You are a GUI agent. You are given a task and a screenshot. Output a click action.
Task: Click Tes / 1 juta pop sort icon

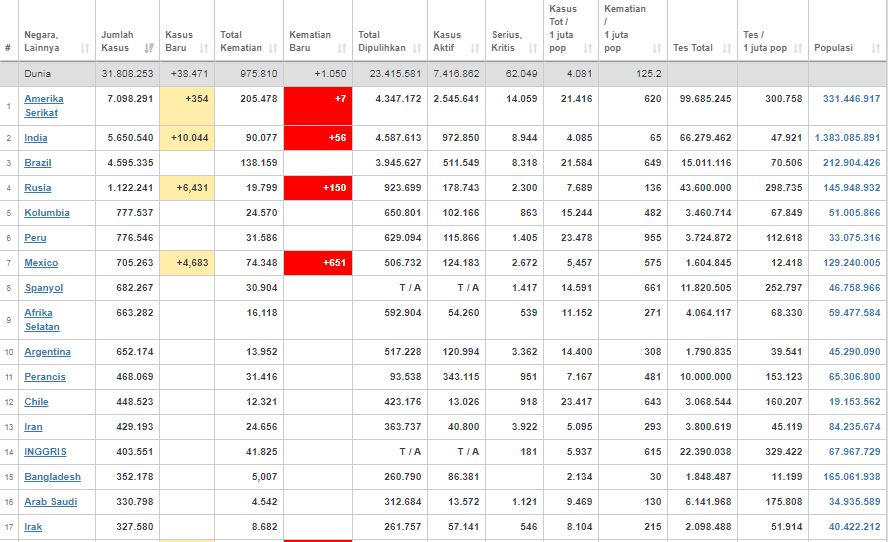click(x=798, y=48)
